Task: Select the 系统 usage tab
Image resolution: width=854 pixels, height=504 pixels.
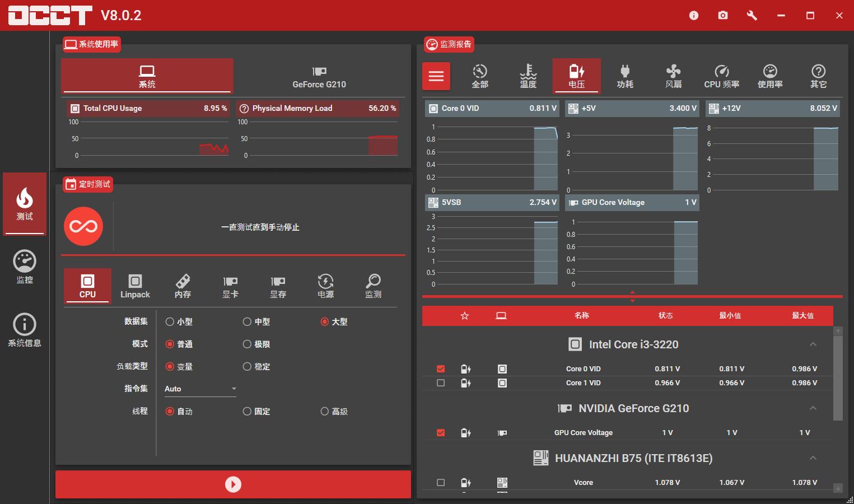Action: (x=147, y=76)
